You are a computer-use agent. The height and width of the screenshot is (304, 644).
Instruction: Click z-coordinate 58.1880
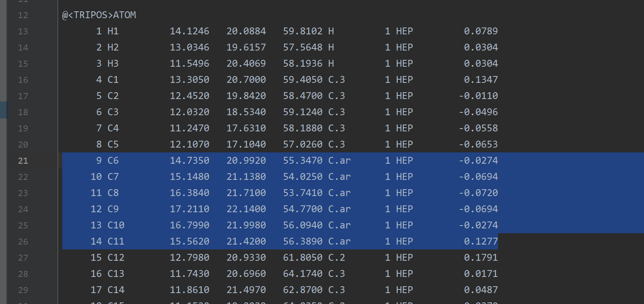pos(303,128)
